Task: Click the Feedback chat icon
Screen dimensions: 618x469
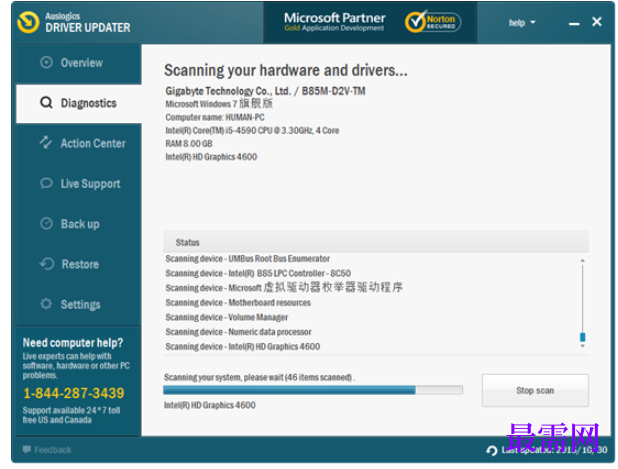Action: click(27, 449)
